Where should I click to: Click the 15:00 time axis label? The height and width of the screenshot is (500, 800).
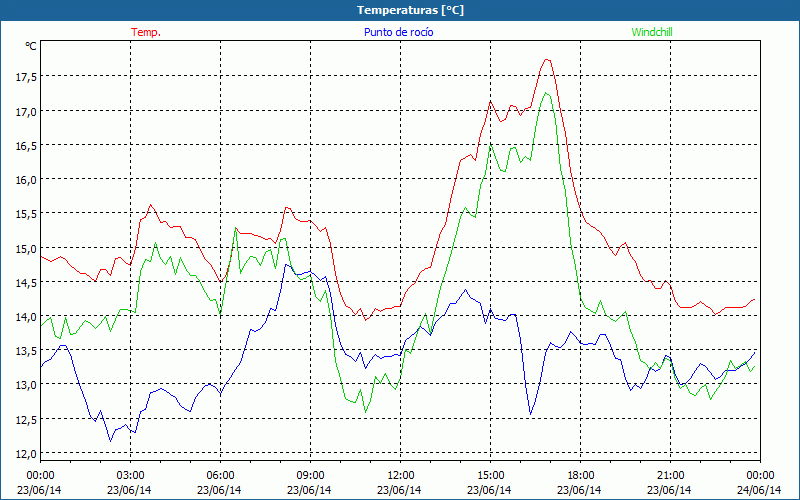[x=490, y=476]
